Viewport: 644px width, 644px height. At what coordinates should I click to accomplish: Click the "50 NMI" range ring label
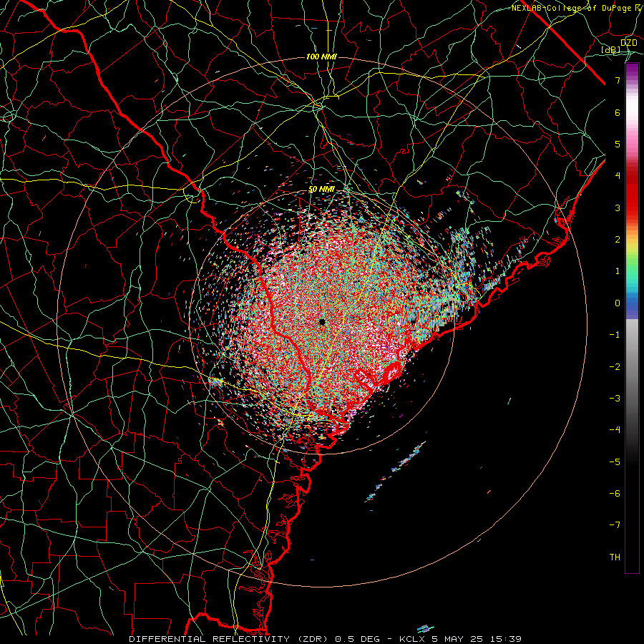coord(321,190)
